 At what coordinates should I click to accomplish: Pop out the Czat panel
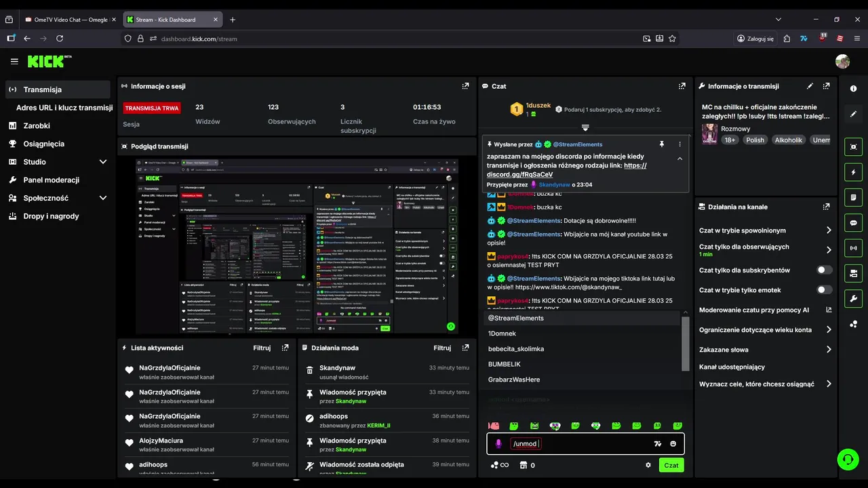tap(682, 86)
